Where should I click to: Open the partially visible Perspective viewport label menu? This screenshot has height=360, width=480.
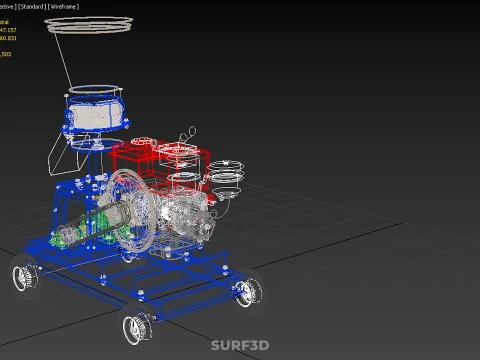click(8, 7)
